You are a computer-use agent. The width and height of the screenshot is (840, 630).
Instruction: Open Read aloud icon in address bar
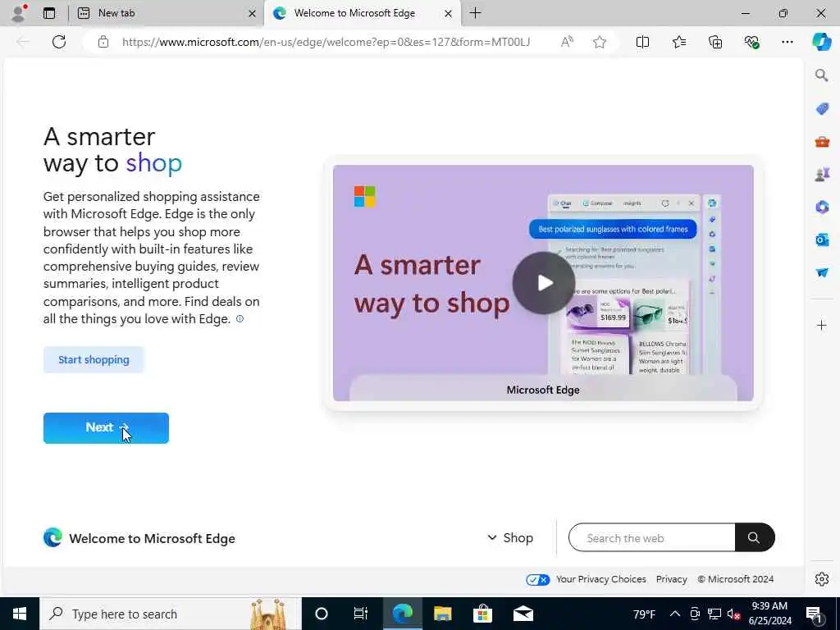567,42
